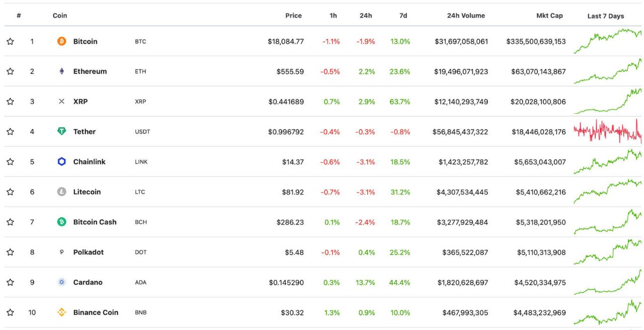Click the Cardano logo icon
Viewport: 644px width, 330px height.
[61, 282]
